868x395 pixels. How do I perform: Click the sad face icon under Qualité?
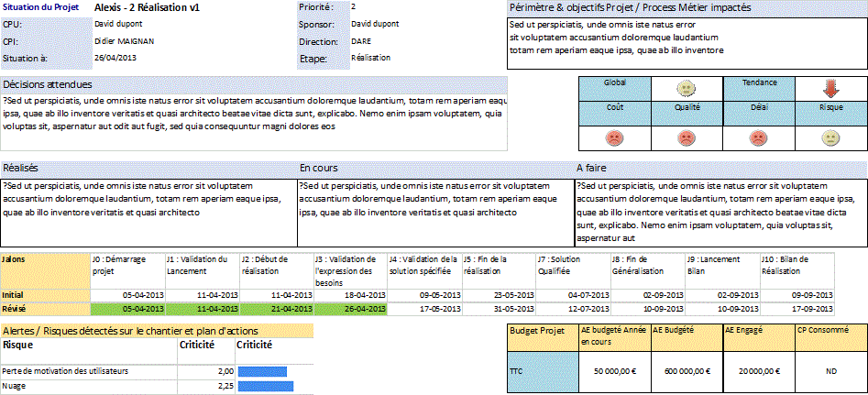[687, 138]
